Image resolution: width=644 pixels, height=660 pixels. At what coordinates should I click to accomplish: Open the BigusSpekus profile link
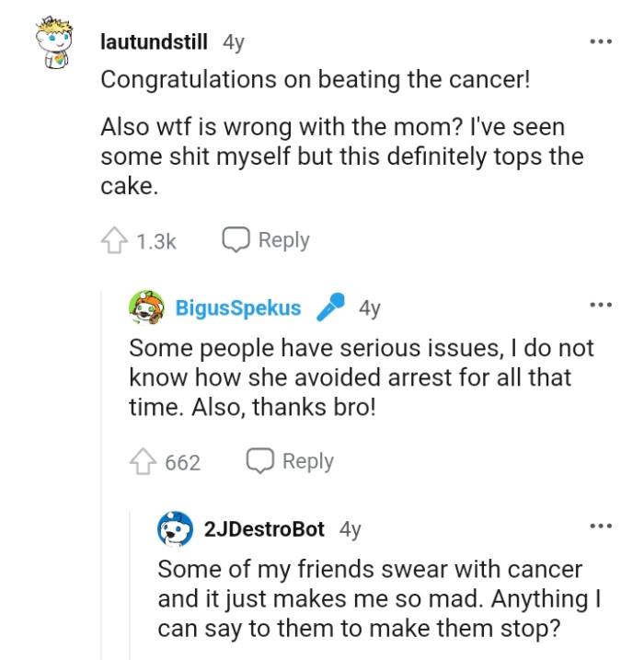coord(238,308)
